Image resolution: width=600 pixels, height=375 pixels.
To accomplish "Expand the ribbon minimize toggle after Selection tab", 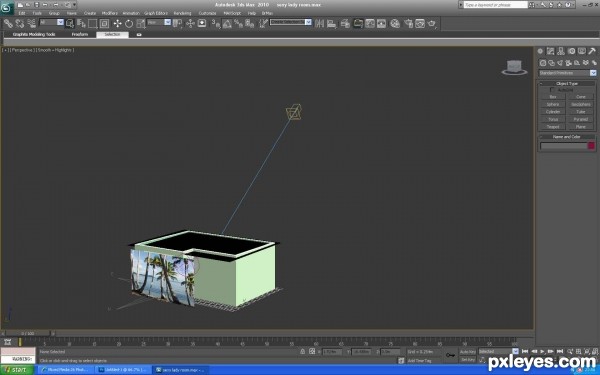I will 139,34.
